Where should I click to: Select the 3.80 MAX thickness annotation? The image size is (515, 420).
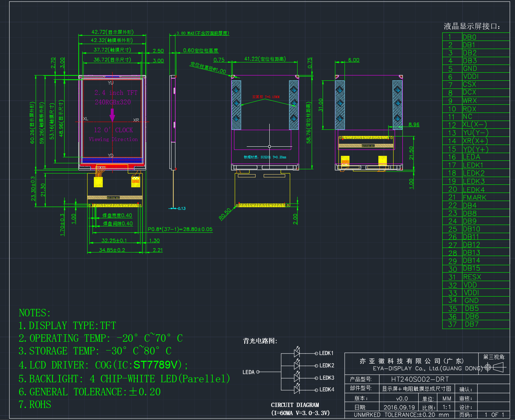tap(203, 33)
